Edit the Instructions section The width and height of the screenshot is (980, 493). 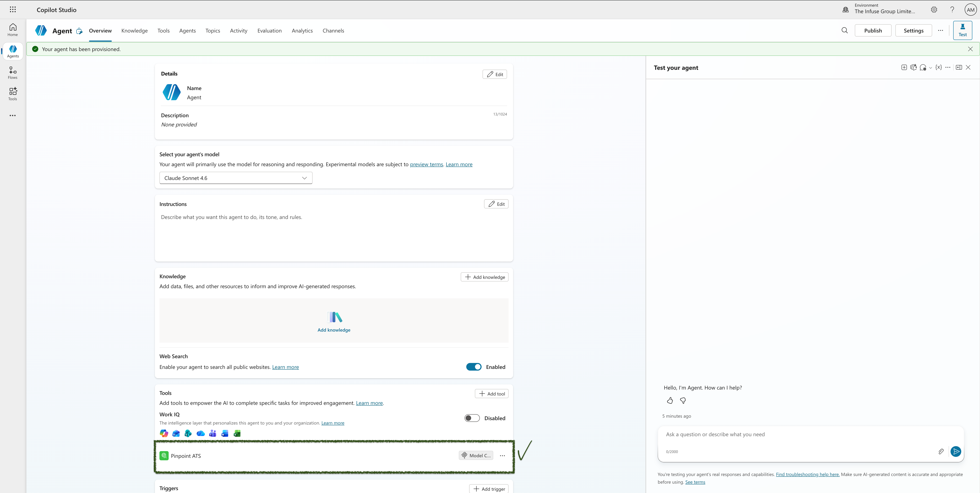click(496, 204)
